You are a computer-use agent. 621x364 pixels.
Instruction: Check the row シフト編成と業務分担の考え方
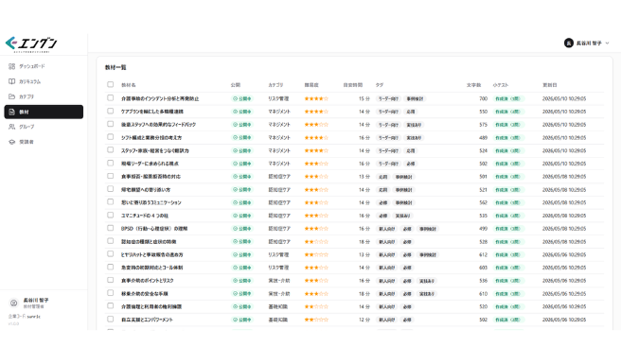click(111, 137)
